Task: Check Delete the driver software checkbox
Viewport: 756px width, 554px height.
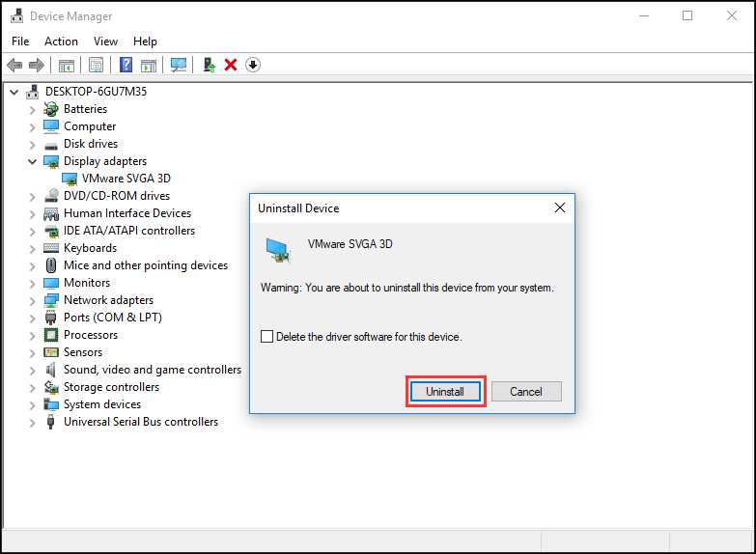Action: pyautogui.click(x=266, y=336)
